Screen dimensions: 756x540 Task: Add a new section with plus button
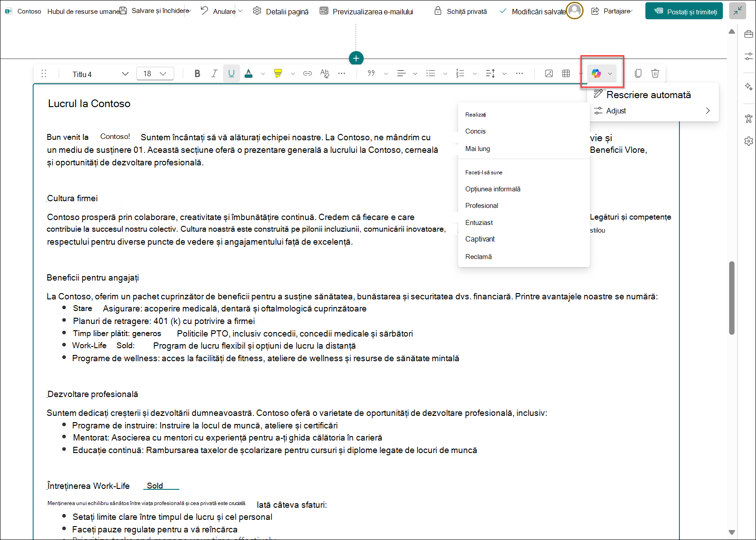pyautogui.click(x=356, y=58)
